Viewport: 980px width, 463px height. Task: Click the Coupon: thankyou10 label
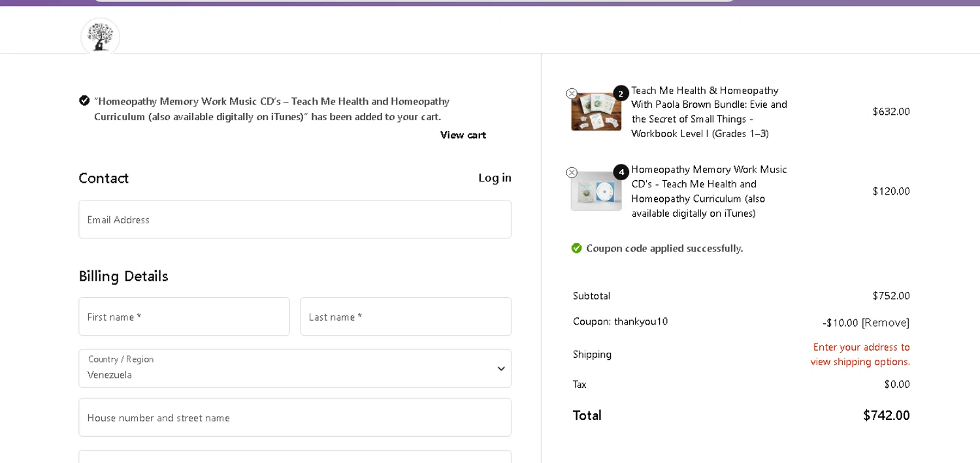[x=621, y=321]
